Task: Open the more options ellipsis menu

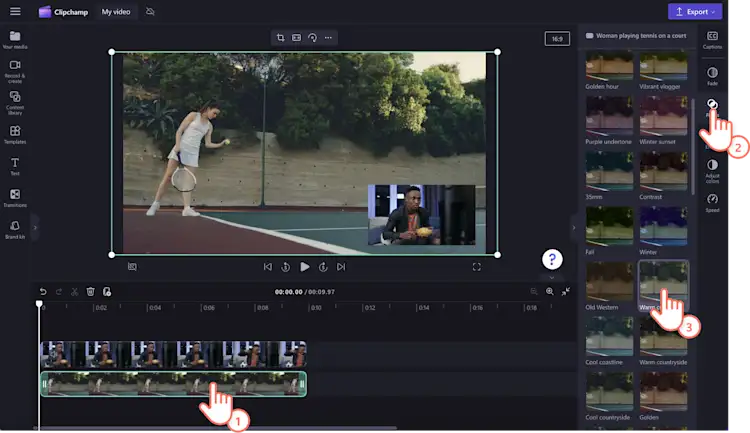Action: click(x=328, y=37)
